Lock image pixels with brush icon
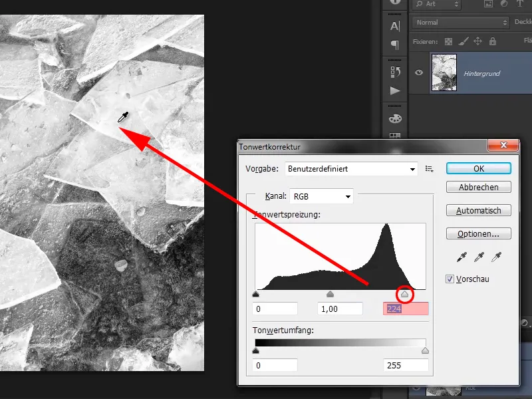 [463, 41]
